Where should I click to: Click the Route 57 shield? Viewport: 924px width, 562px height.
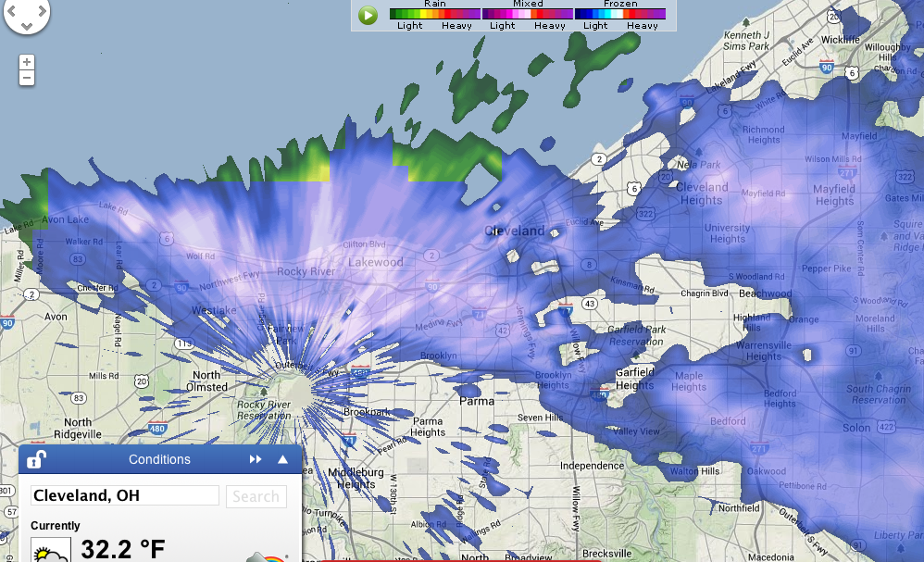11,512
